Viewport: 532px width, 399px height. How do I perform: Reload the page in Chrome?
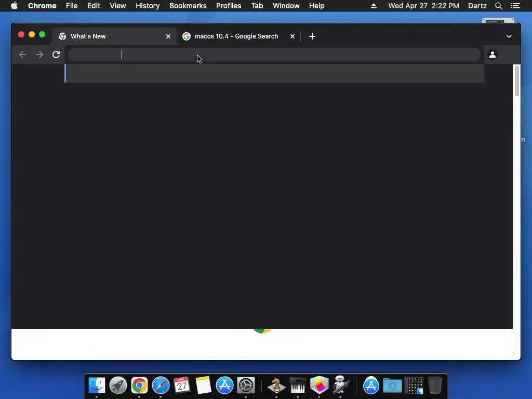(56, 55)
